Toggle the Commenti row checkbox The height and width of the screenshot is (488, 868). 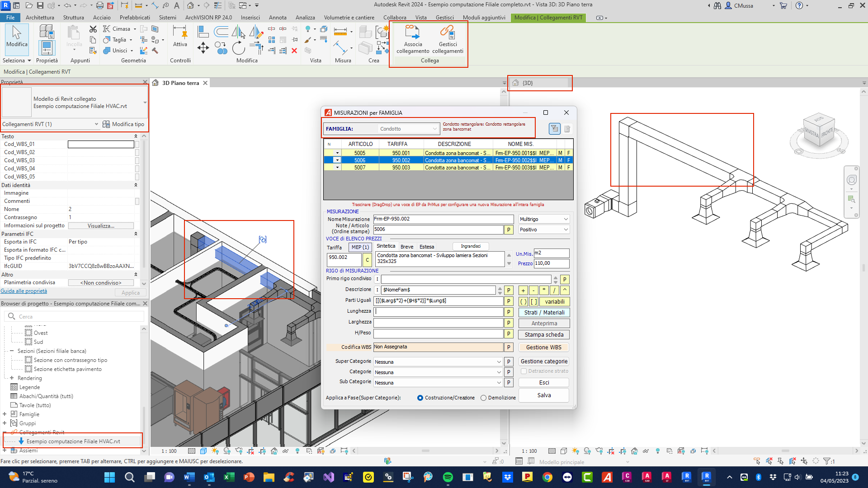(137, 202)
